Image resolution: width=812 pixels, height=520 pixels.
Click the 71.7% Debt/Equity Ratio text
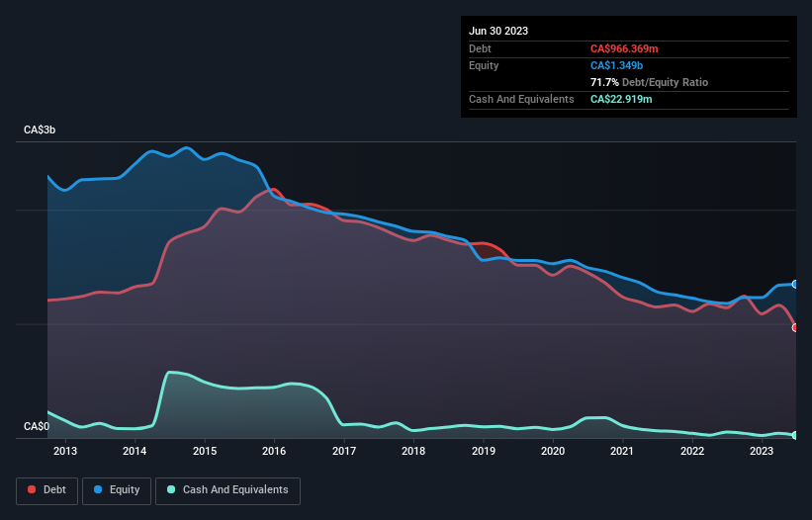[649, 82]
